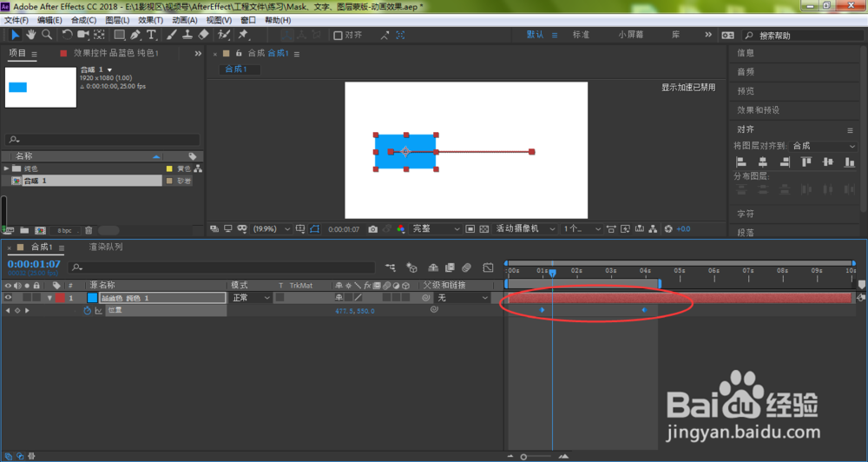
Task: Select the Eraser tool
Action: (203, 35)
